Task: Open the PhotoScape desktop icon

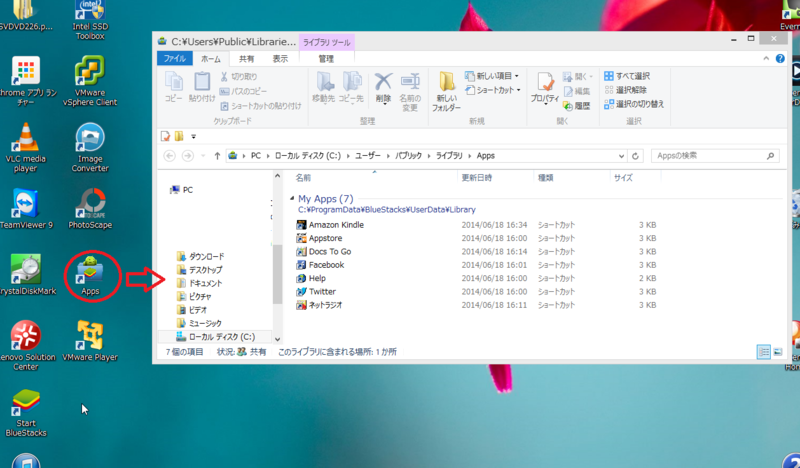Action: (x=90, y=208)
